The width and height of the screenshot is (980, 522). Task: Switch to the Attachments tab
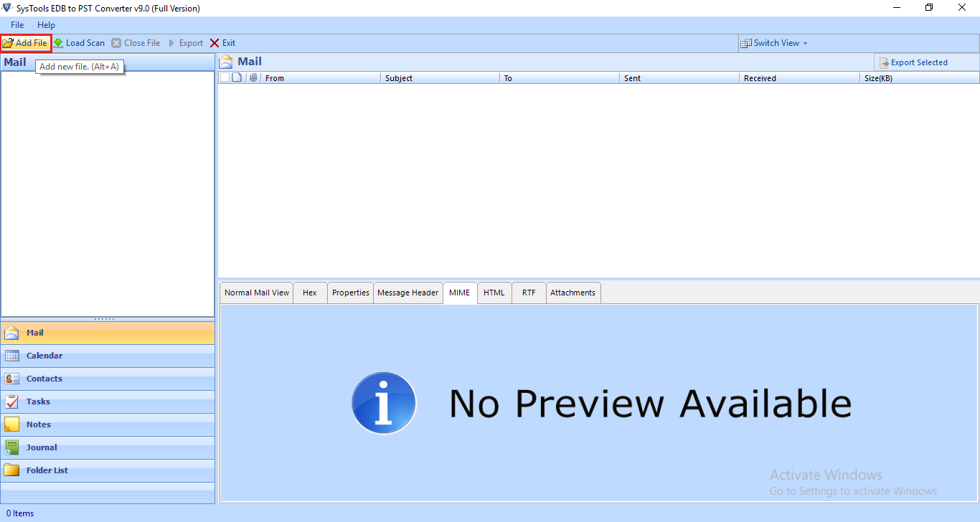(573, 293)
